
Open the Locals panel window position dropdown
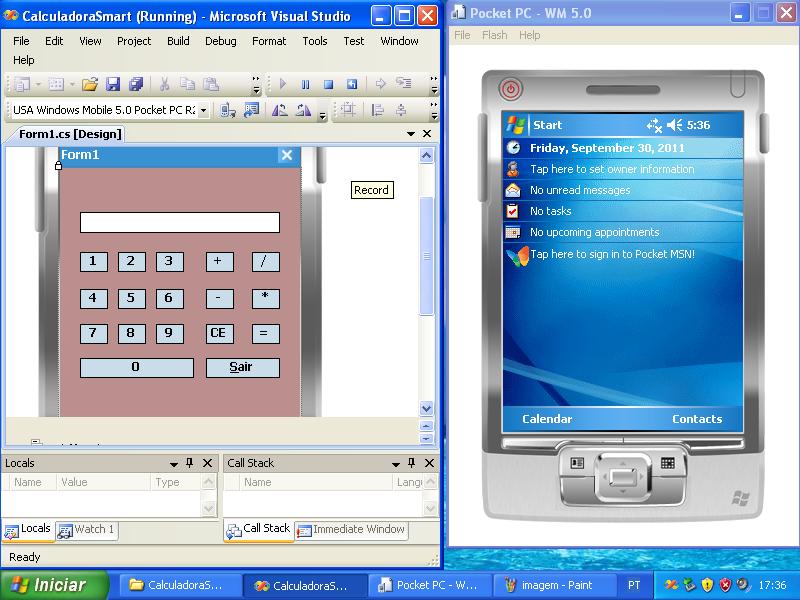tap(173, 464)
